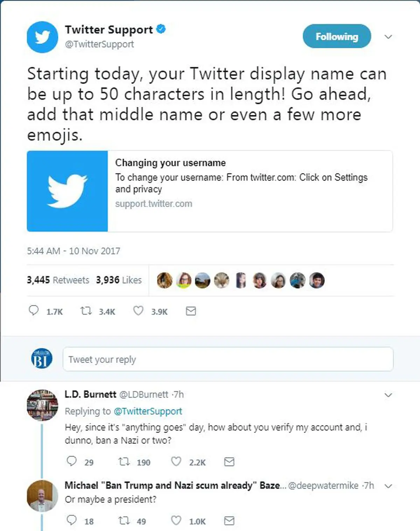Like Michael's 'Or maybe a president?' reply
The width and height of the screenshot is (420, 531).
pos(176,520)
